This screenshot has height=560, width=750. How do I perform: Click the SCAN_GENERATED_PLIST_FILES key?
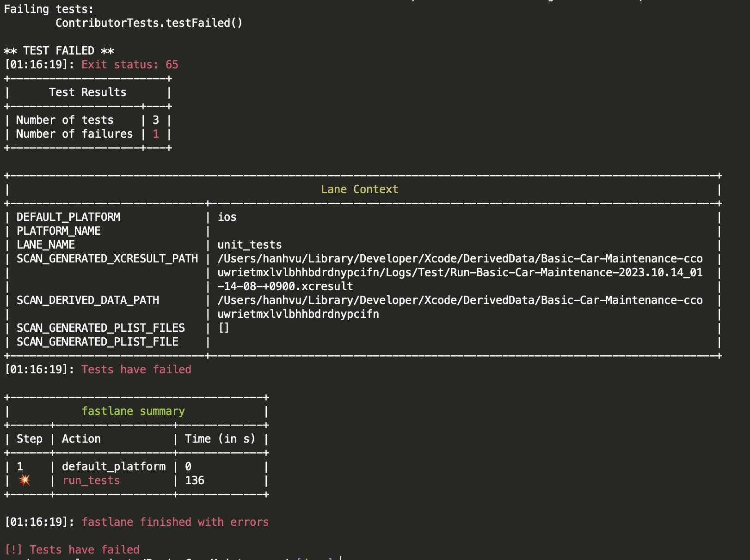(101, 328)
